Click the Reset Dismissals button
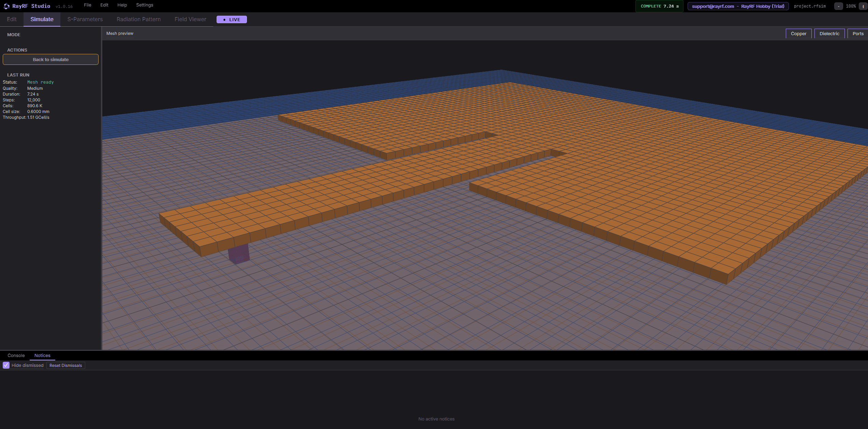The width and height of the screenshot is (868, 429). click(x=66, y=366)
